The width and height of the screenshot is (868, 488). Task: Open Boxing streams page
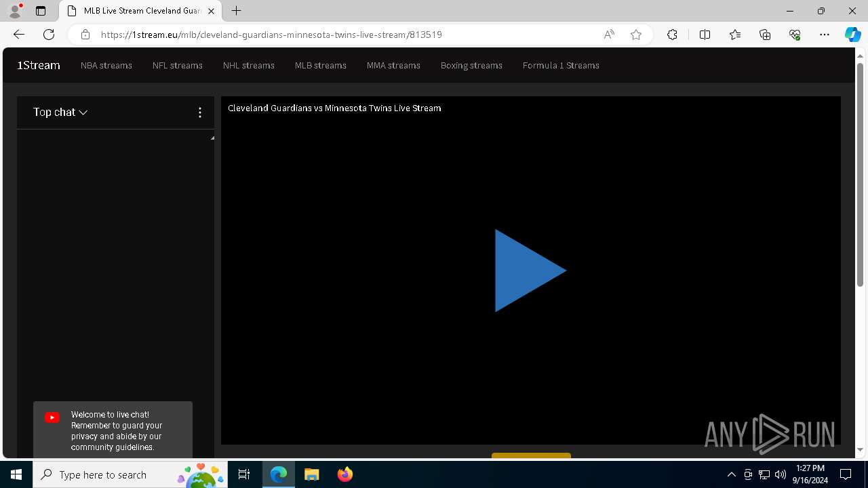[x=471, y=66]
